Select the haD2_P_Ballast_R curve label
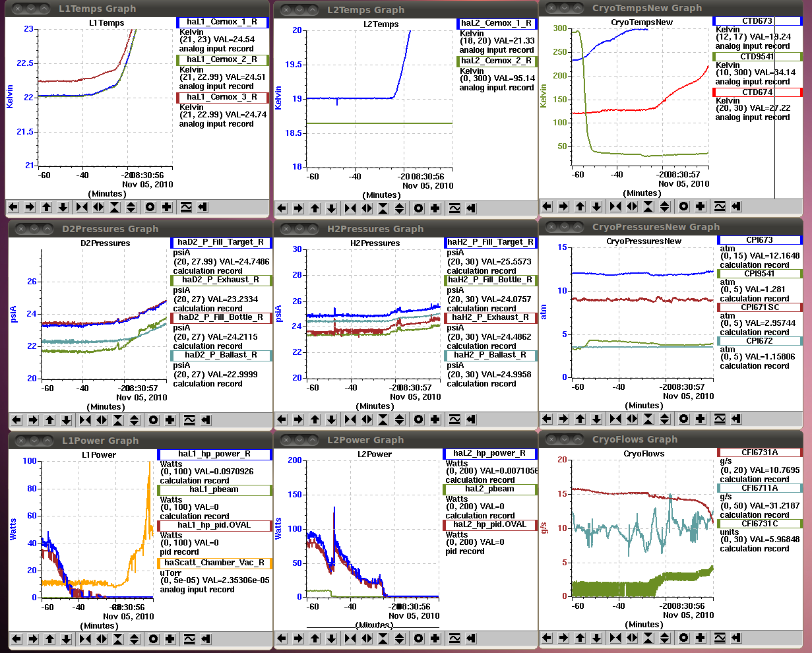This screenshot has width=812, height=653. 221,355
